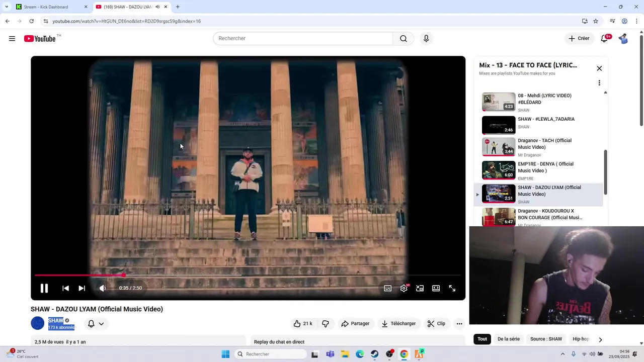
Task: Click the magnifier search button on YouTube
Action: 404,39
